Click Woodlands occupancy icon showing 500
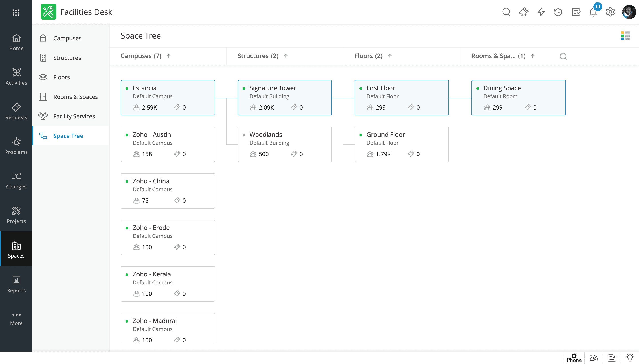Viewport: 639px width, 364px height. 253,154
